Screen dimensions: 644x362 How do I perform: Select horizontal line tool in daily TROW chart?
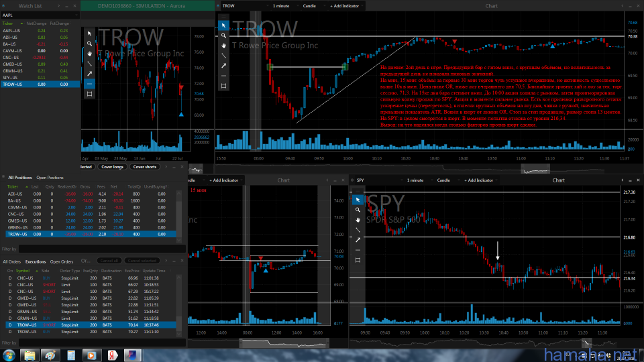pyautogui.click(x=89, y=84)
